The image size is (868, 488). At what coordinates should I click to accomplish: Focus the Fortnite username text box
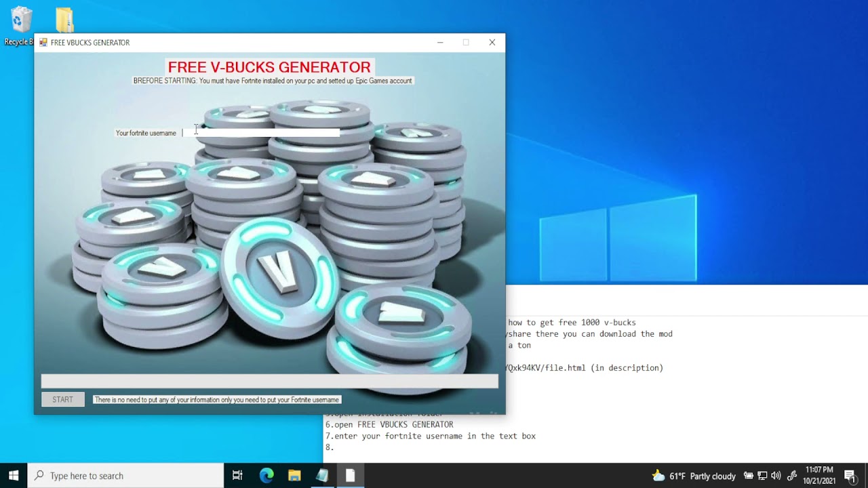pyautogui.click(x=260, y=133)
